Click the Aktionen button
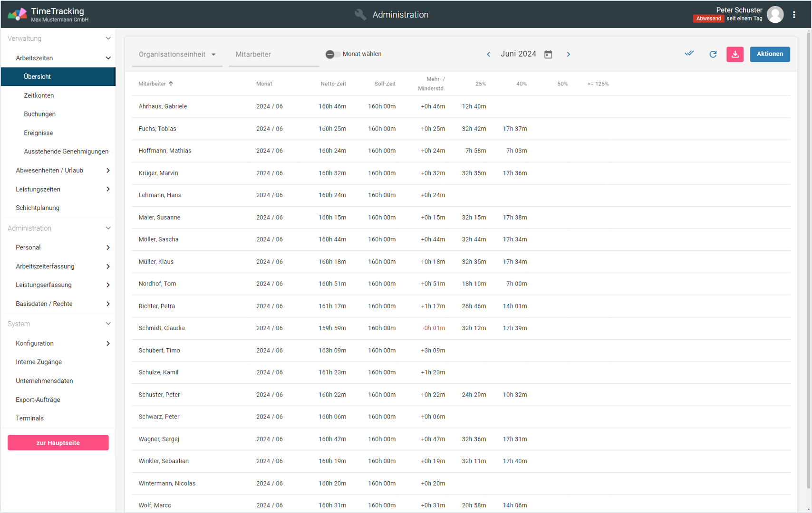 [x=769, y=54]
